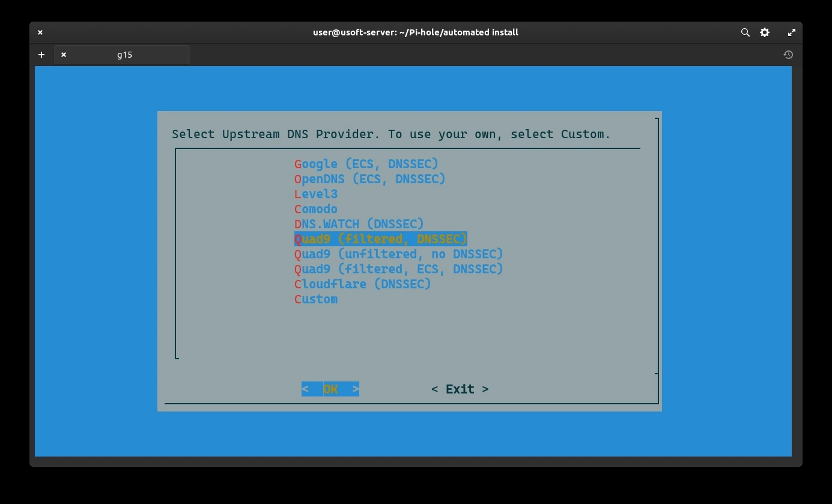Add a new terminal tab
The height and width of the screenshot is (504, 832).
[41, 55]
